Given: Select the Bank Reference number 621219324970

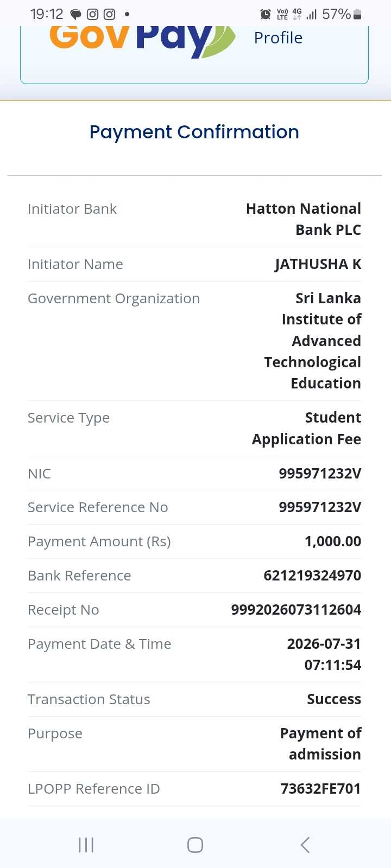Looking at the screenshot, I should (x=312, y=576).
